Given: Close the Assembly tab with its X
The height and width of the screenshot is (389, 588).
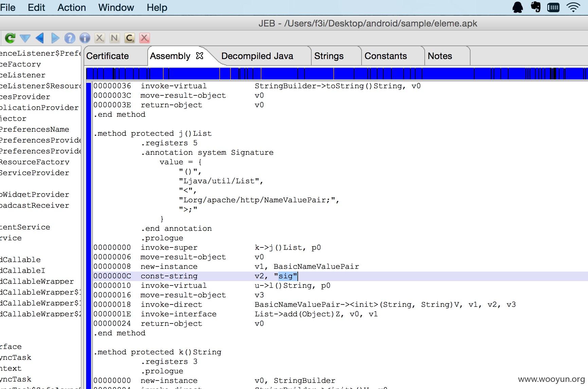Looking at the screenshot, I should 200,56.
